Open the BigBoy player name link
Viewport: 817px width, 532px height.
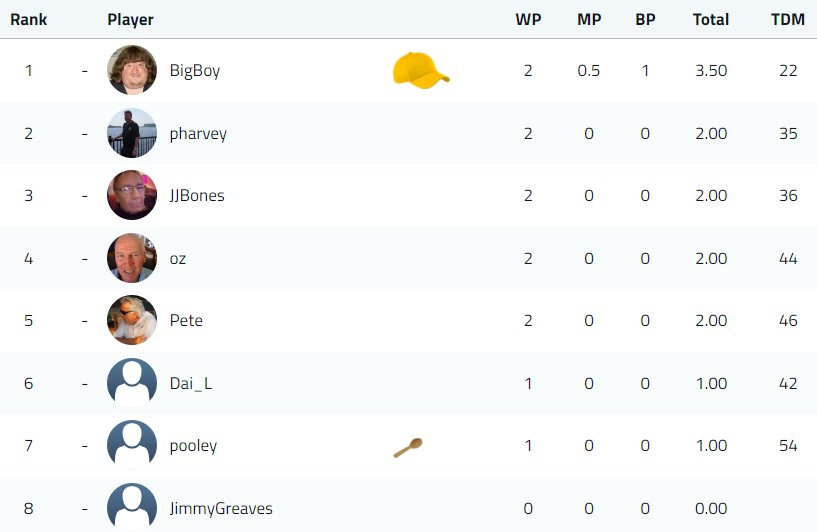(x=195, y=71)
